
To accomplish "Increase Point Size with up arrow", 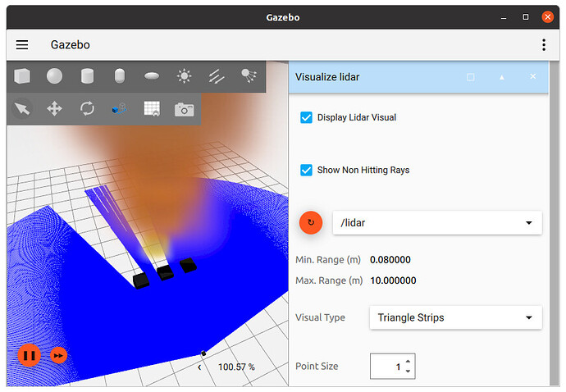I will (408, 362).
